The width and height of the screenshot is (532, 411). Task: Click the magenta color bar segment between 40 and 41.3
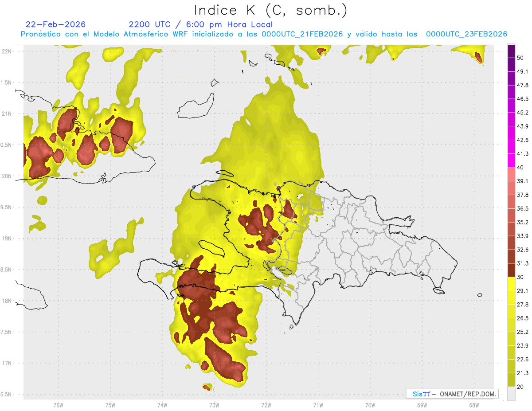tap(512, 160)
